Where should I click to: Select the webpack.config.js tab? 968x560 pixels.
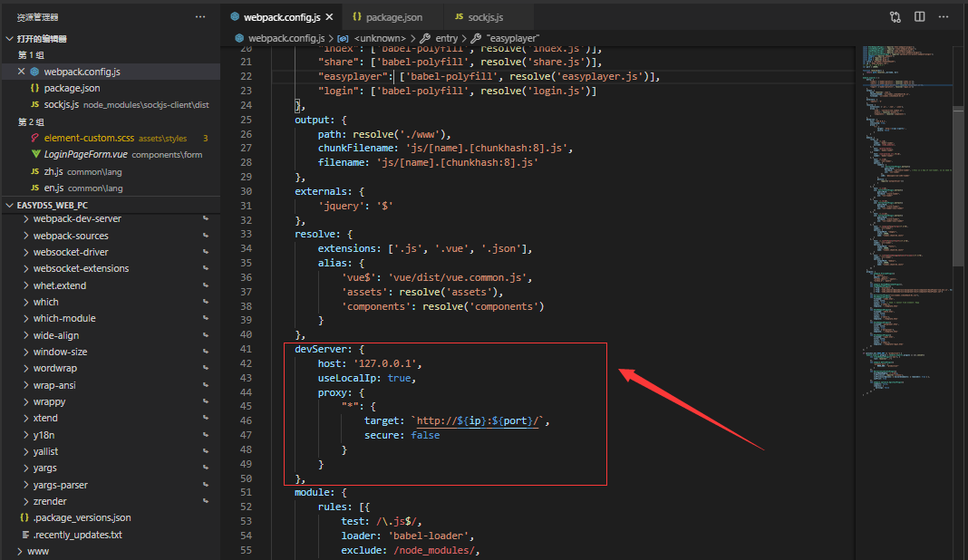point(282,16)
